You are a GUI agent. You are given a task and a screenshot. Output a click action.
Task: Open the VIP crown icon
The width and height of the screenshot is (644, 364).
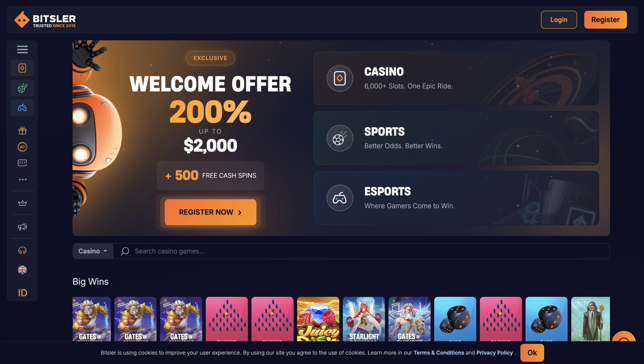tap(22, 203)
